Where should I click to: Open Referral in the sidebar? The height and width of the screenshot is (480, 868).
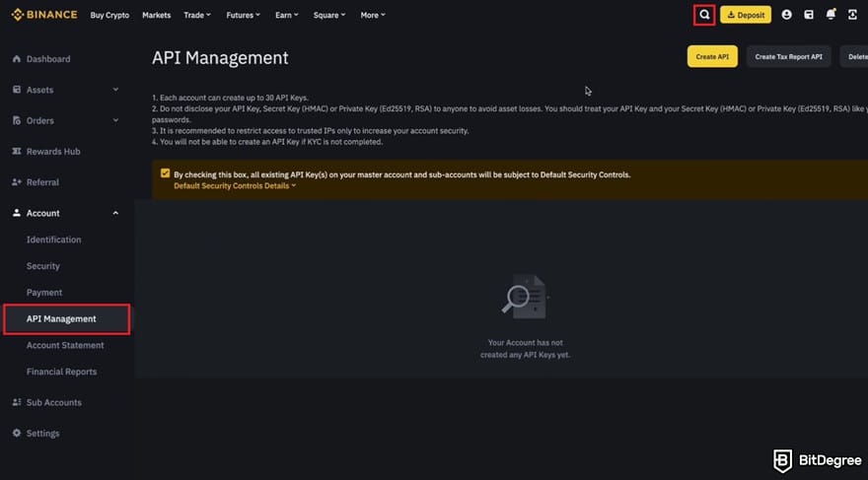(42, 182)
